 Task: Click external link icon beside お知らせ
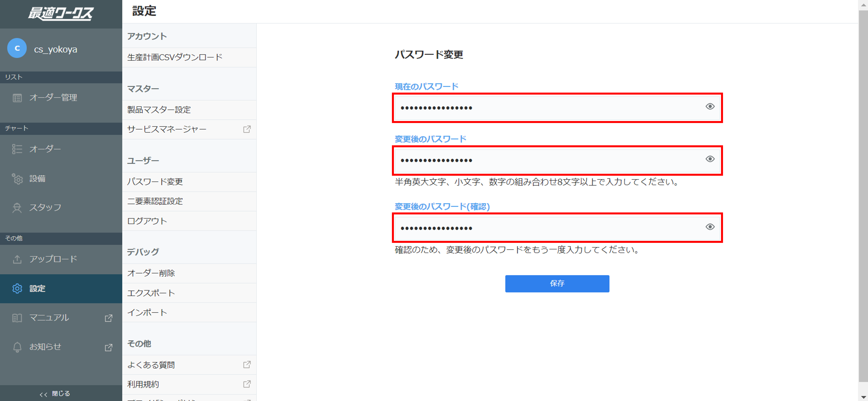(108, 347)
